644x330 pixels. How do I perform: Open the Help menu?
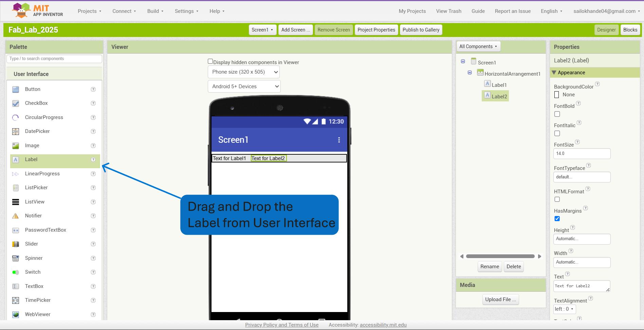pyautogui.click(x=217, y=11)
